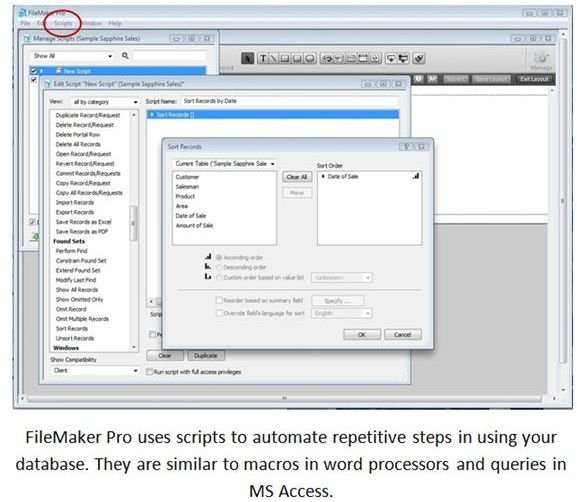Toggle checkbox of second script row
577x502 pixels.
[x=34, y=79]
